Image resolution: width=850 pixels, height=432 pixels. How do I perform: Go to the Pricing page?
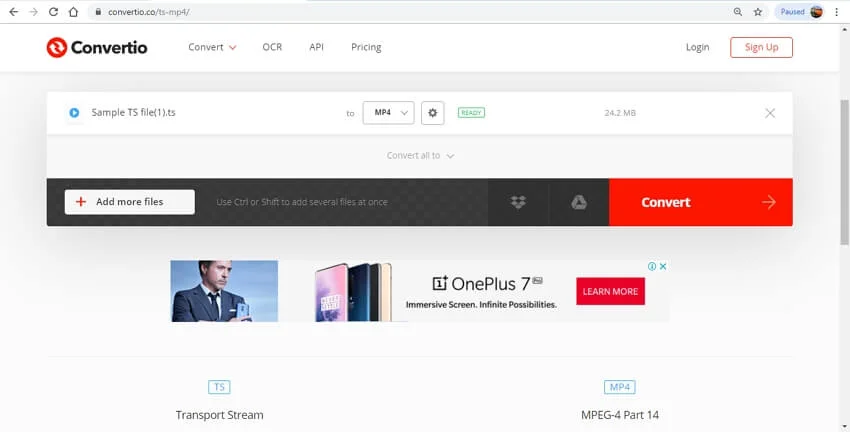point(366,47)
